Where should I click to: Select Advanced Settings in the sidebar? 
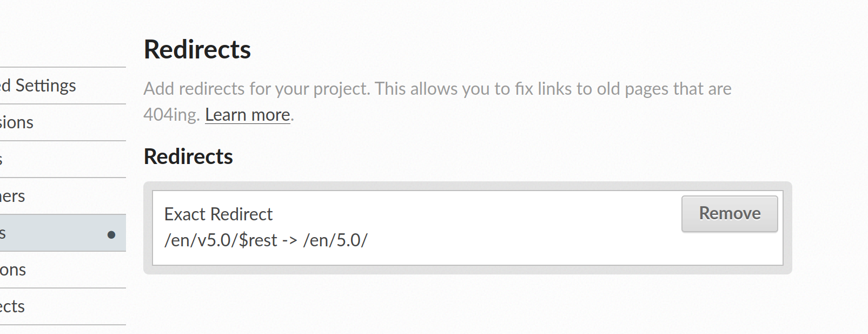coord(38,85)
